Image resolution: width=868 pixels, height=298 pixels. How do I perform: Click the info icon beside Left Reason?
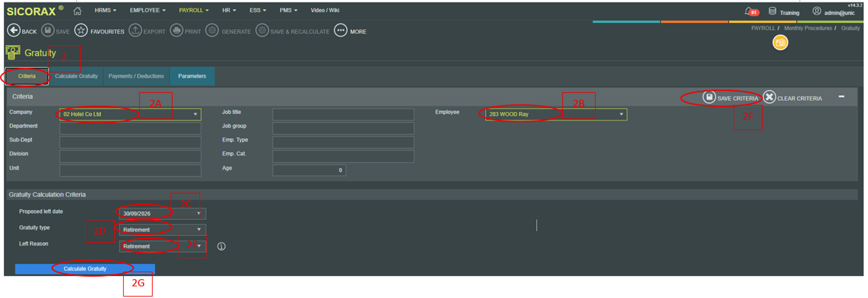pyautogui.click(x=221, y=246)
